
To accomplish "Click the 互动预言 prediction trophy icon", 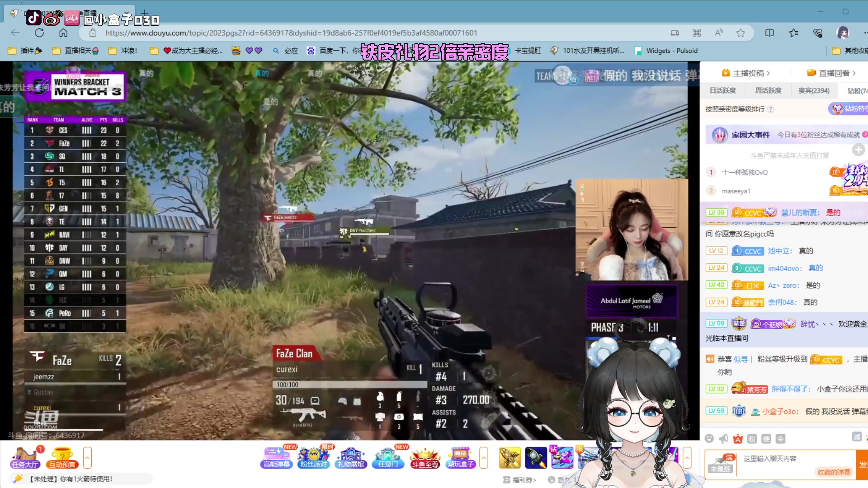I will [x=62, y=457].
